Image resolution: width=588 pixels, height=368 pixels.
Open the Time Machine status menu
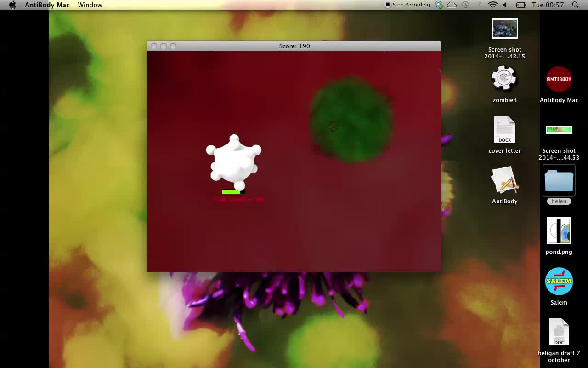(x=465, y=5)
